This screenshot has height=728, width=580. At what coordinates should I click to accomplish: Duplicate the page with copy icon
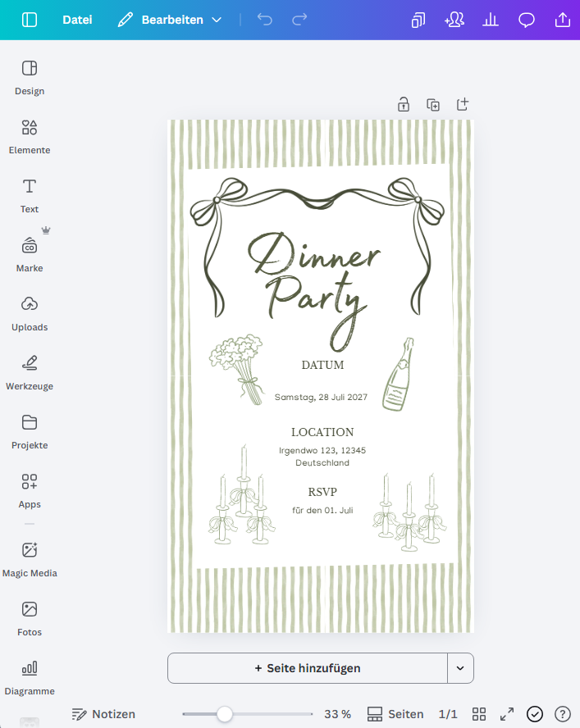pyautogui.click(x=433, y=104)
